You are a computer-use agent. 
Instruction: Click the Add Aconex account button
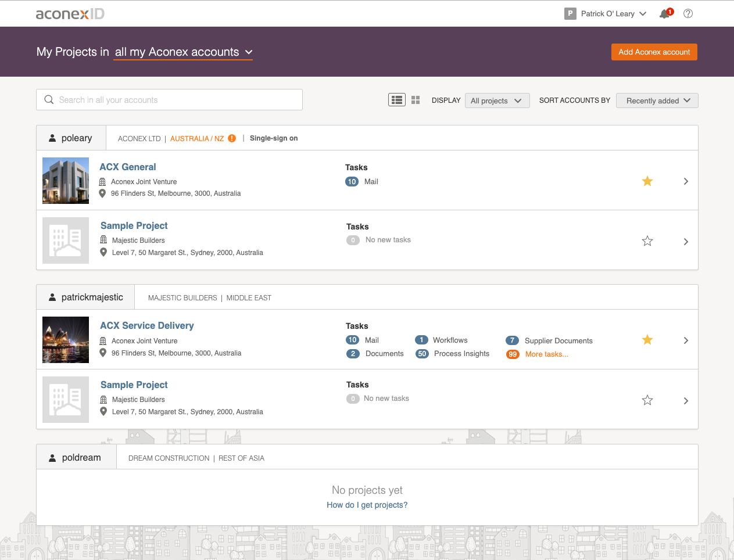654,52
